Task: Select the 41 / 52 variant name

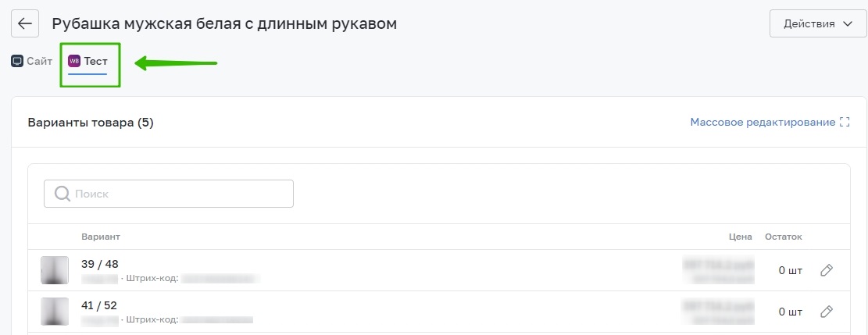Action: pyautogui.click(x=99, y=305)
